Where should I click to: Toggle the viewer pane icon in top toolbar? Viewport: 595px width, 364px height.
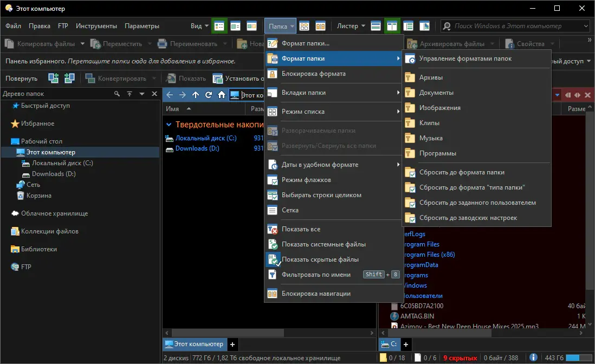[425, 26]
